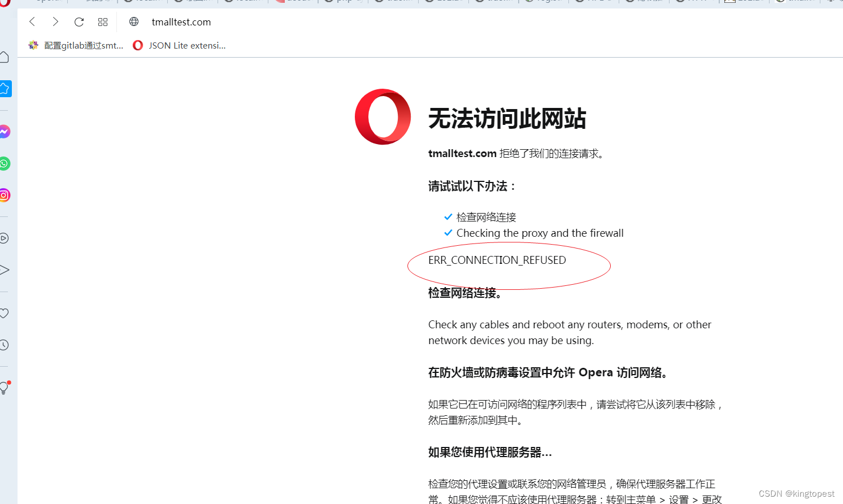Open Messenger in the sidebar

(5, 132)
